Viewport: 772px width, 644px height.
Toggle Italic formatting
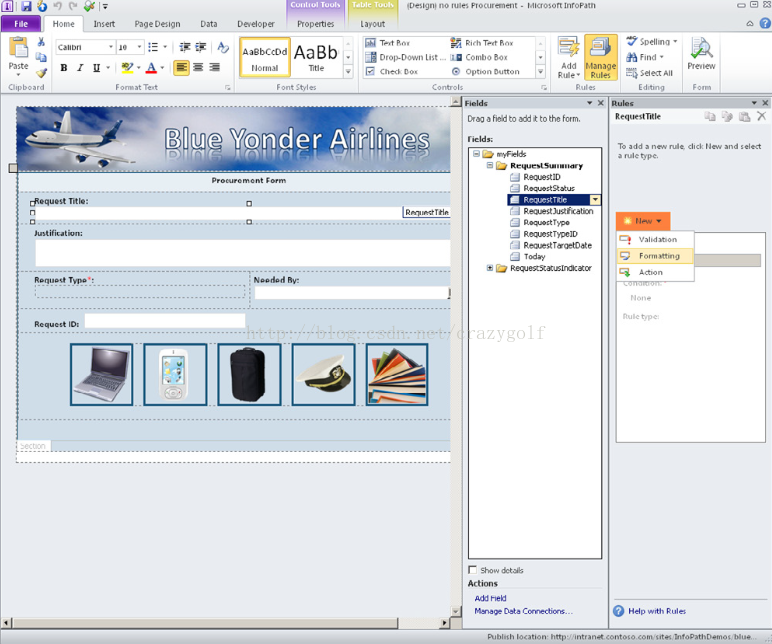80,67
